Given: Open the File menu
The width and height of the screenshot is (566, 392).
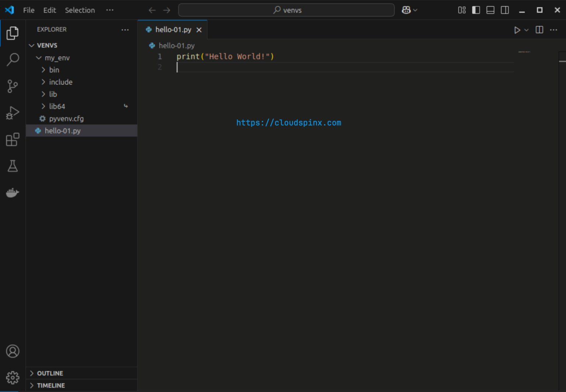Looking at the screenshot, I should click(x=28, y=10).
